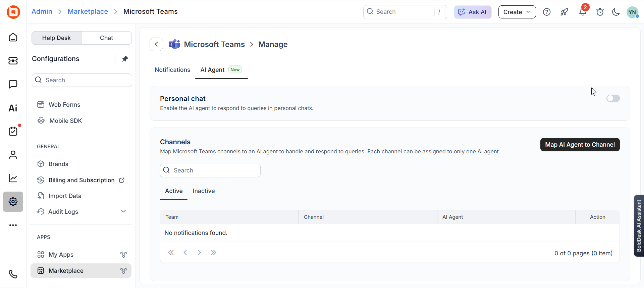This screenshot has height=306, width=644.
Task: Switch to dark mode moon icon
Action: pyautogui.click(x=616, y=12)
